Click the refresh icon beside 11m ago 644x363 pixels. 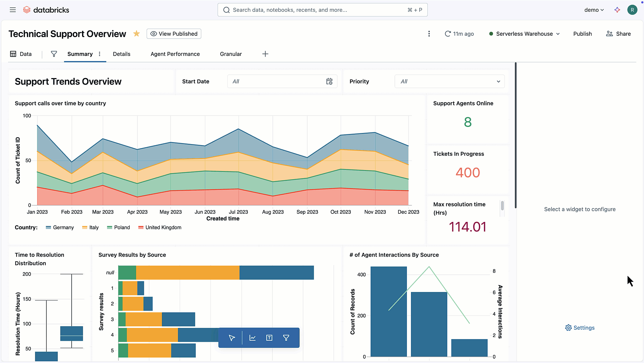pyautogui.click(x=448, y=34)
